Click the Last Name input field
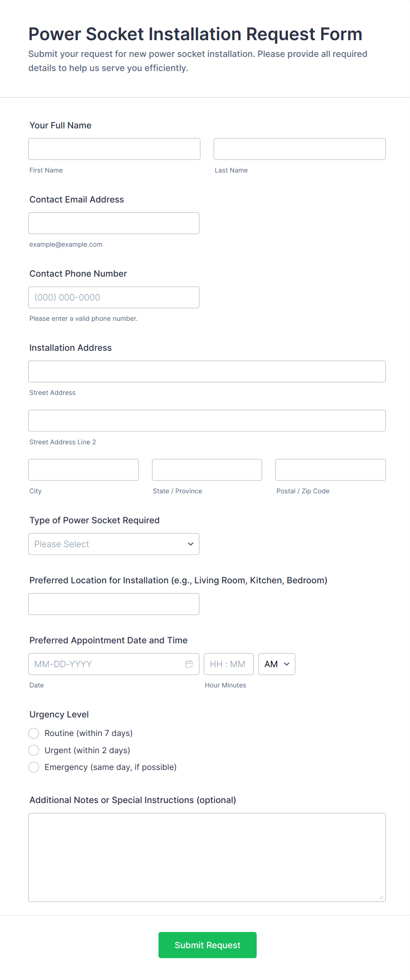The width and height of the screenshot is (410, 980). (299, 149)
